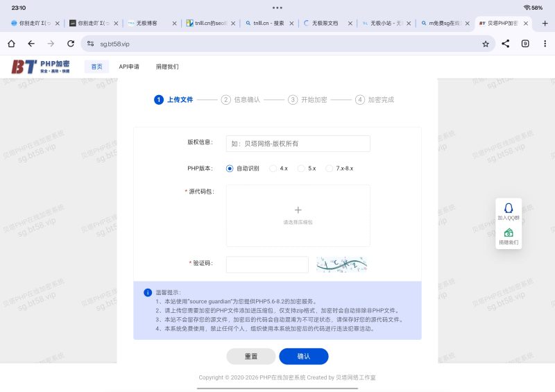This screenshot has width=555, height=392.
Task: Click the 确认 button
Action: [x=304, y=356]
